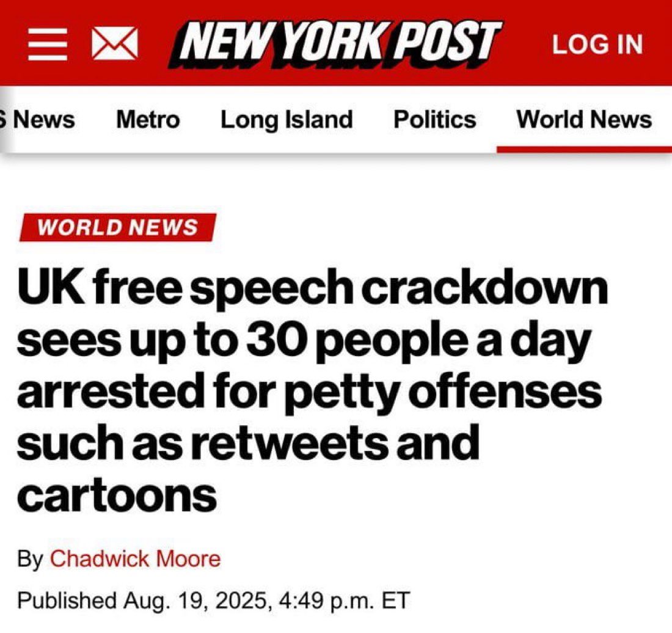
Task: Go home via New York Post logo
Action: click(335, 45)
